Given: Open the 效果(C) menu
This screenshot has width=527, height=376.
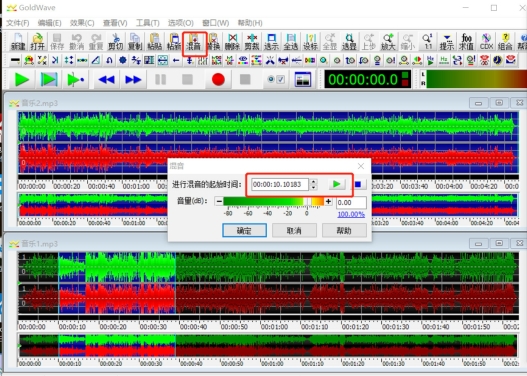Looking at the screenshot, I should point(82,23).
